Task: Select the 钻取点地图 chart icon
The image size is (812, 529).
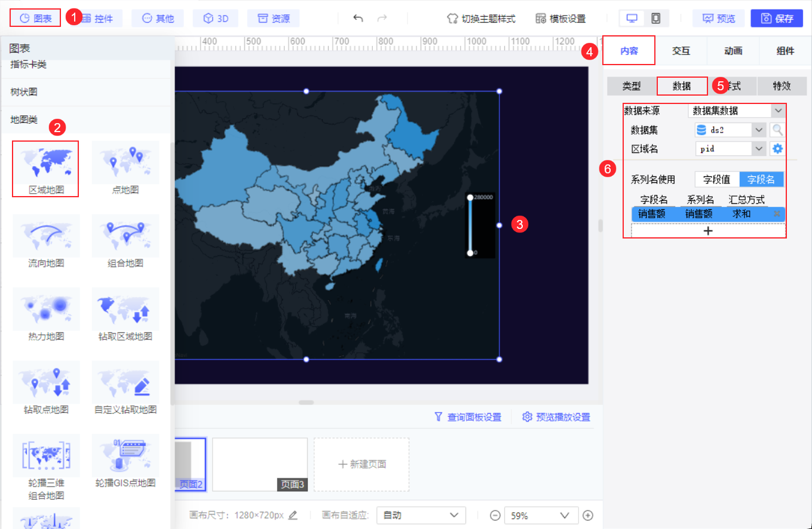Action: point(46,383)
